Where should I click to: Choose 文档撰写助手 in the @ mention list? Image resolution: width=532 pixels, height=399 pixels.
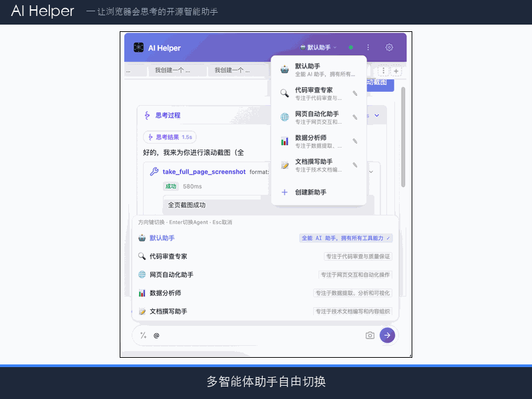tap(265, 311)
